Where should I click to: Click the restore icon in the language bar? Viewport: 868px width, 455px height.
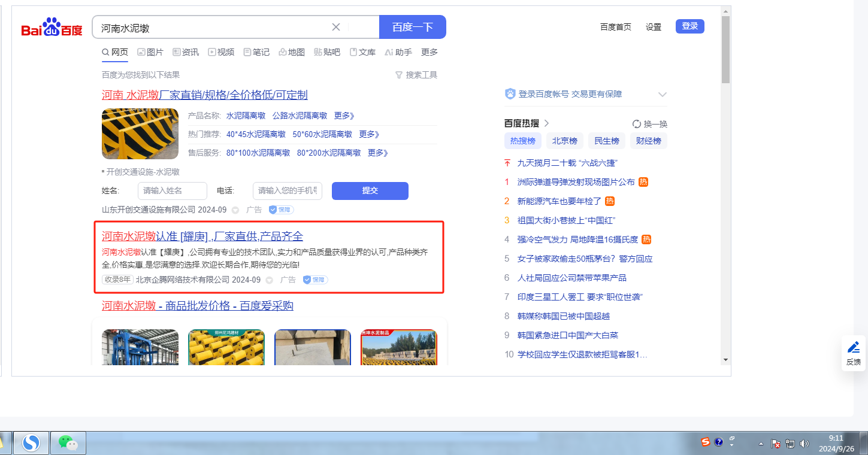732,438
